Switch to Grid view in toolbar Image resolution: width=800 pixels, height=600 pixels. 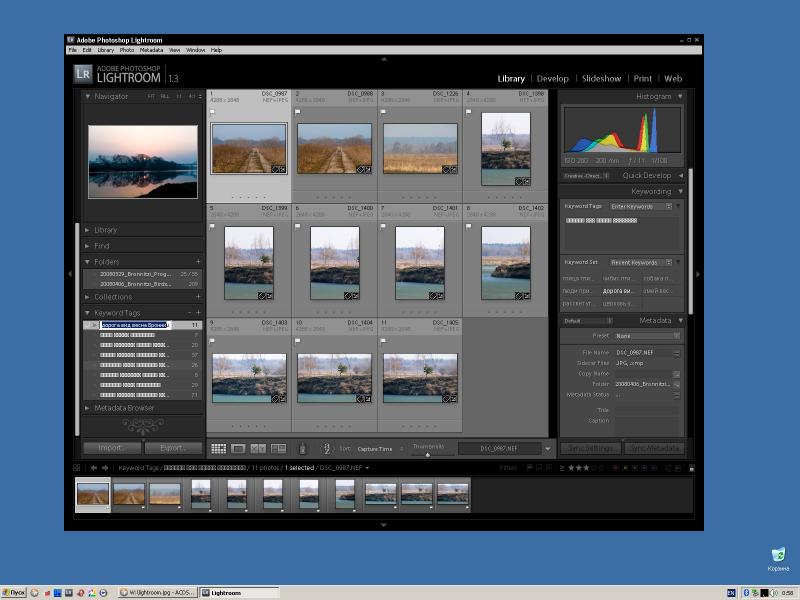coord(218,448)
